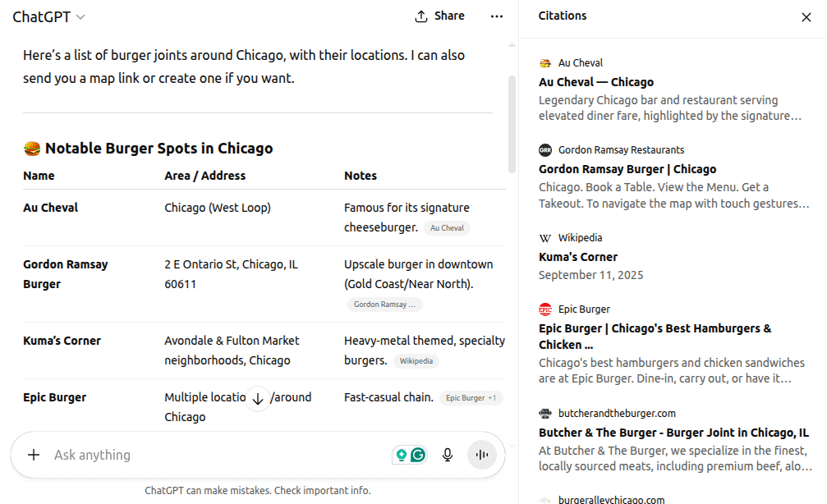Click the Wikipedia favicon beside Kuma's Corner
The image size is (827, 504).
(544, 237)
